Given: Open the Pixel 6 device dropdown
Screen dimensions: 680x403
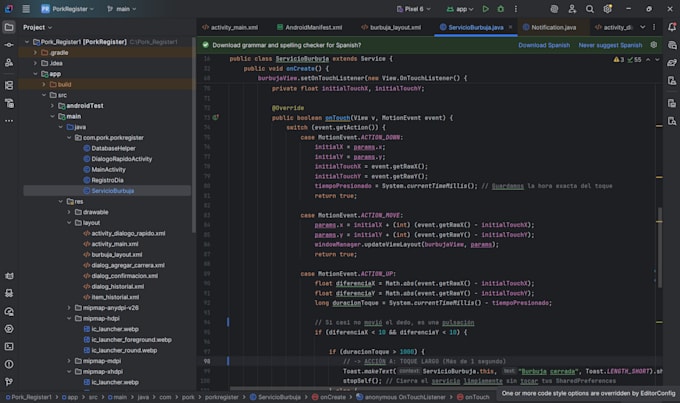Looking at the screenshot, I should coord(414,9).
